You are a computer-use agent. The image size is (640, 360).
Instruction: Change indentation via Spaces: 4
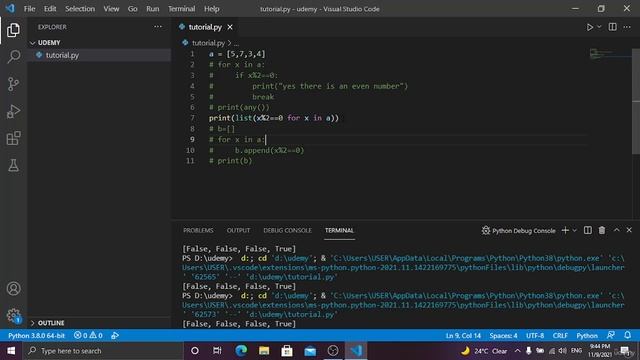(503, 336)
